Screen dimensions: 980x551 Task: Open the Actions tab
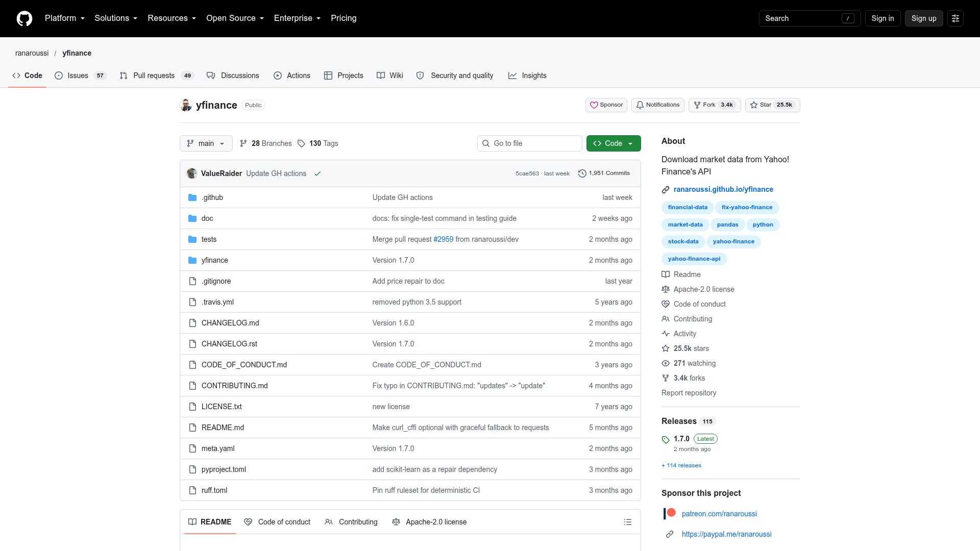[292, 76]
